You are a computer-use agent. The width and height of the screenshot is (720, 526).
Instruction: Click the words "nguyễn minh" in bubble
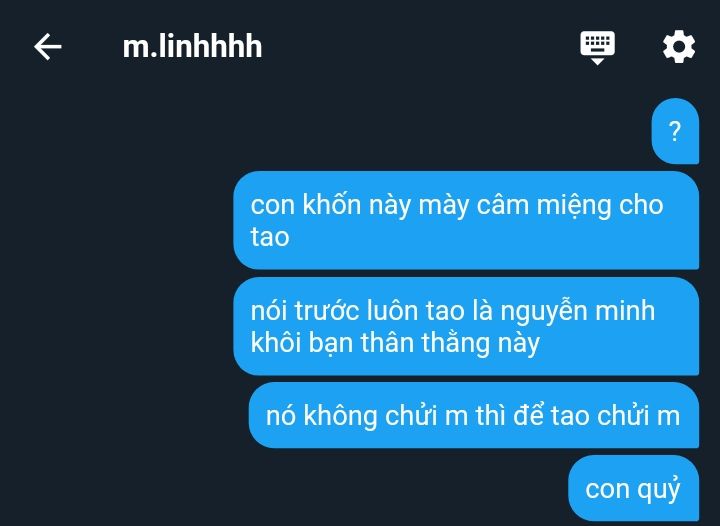pos(577,311)
